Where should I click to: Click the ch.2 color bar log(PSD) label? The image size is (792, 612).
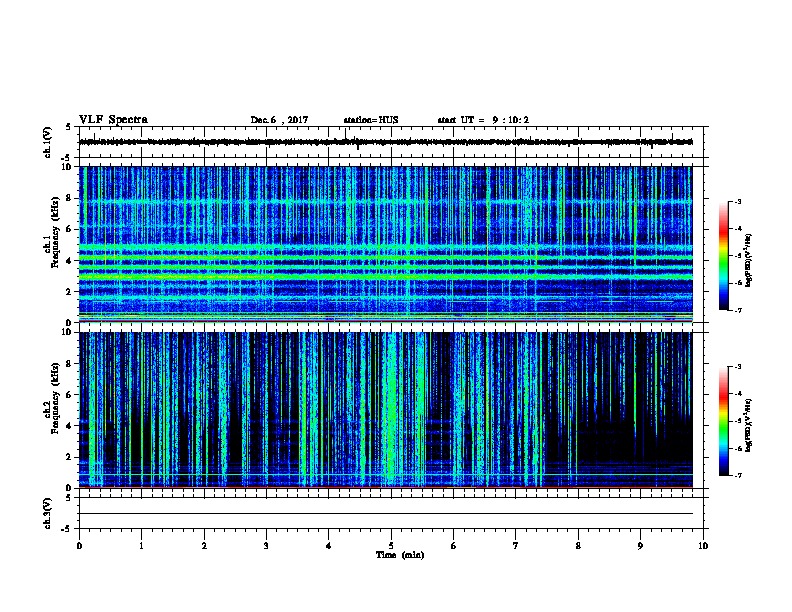click(749, 426)
